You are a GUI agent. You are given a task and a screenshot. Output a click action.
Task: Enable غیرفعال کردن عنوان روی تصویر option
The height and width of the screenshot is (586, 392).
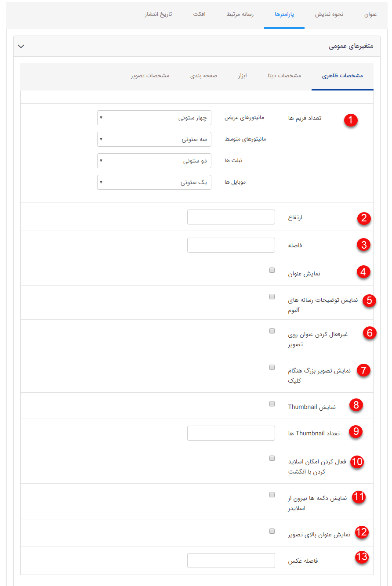click(272, 330)
